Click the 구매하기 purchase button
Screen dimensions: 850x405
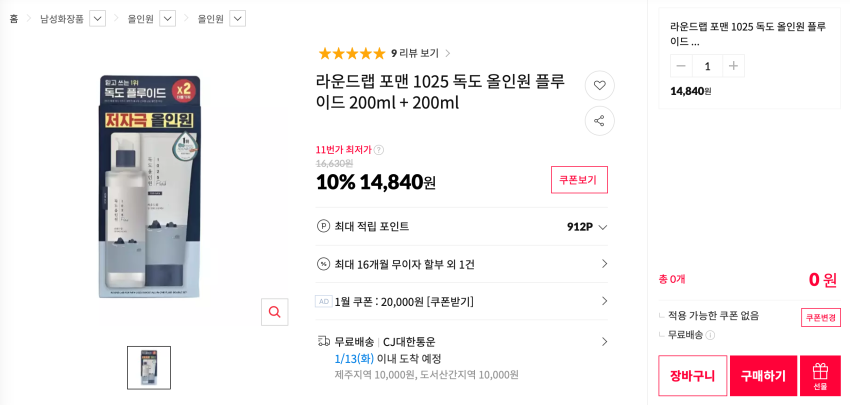tap(763, 375)
